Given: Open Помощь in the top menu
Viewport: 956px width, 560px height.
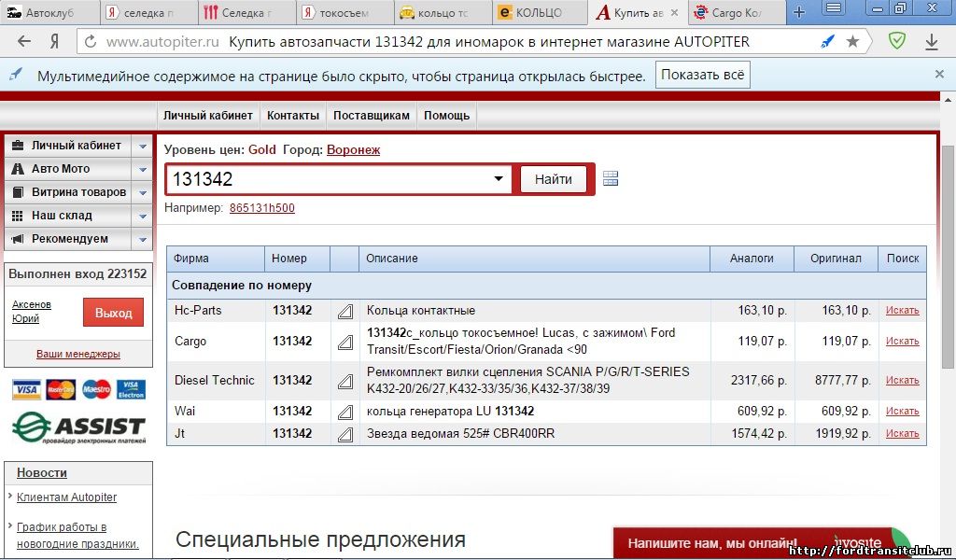Looking at the screenshot, I should point(447,115).
